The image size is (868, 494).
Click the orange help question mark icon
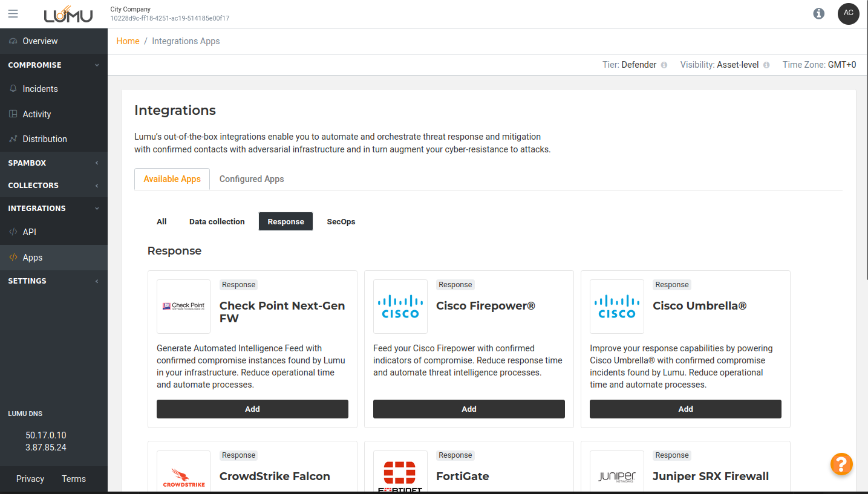(x=841, y=464)
